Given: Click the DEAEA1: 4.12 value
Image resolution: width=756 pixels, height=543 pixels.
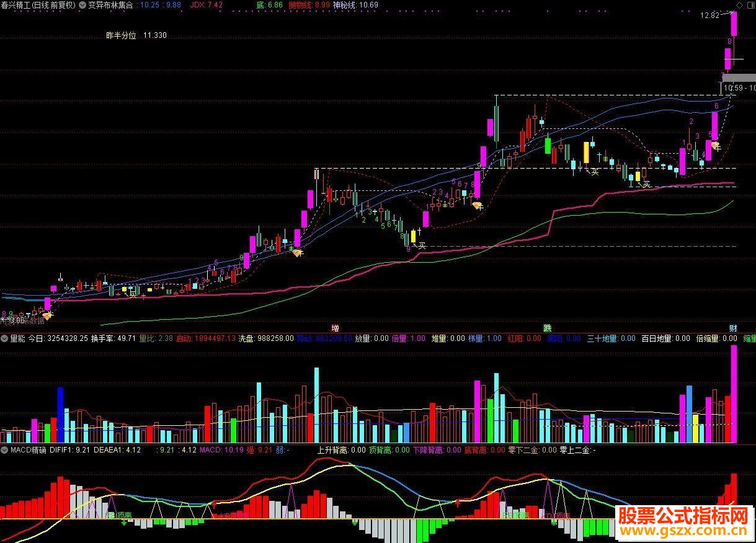Looking at the screenshot, I should pos(118,450).
